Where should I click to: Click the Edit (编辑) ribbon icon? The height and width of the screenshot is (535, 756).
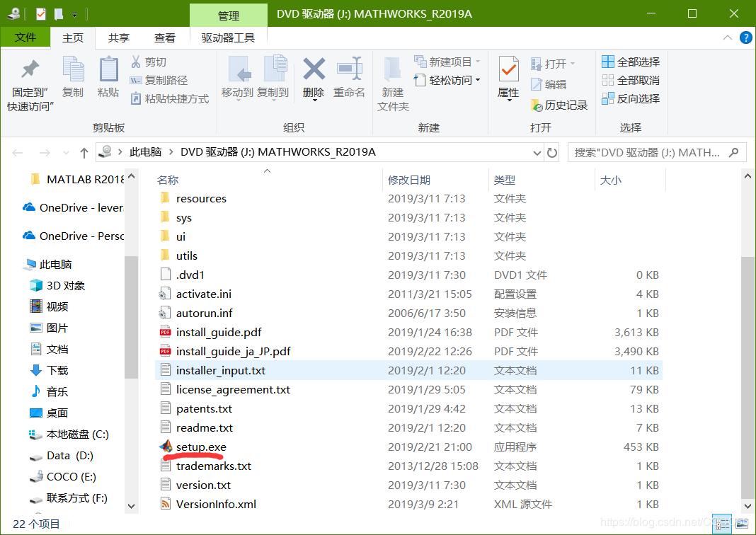click(x=536, y=84)
